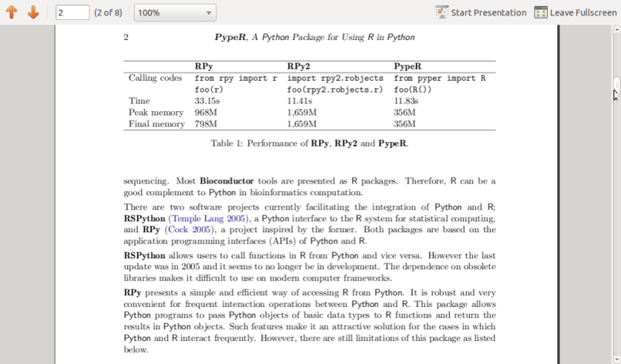Click the Leave Fullscreen label
The image size is (621, 364).
coord(583,13)
